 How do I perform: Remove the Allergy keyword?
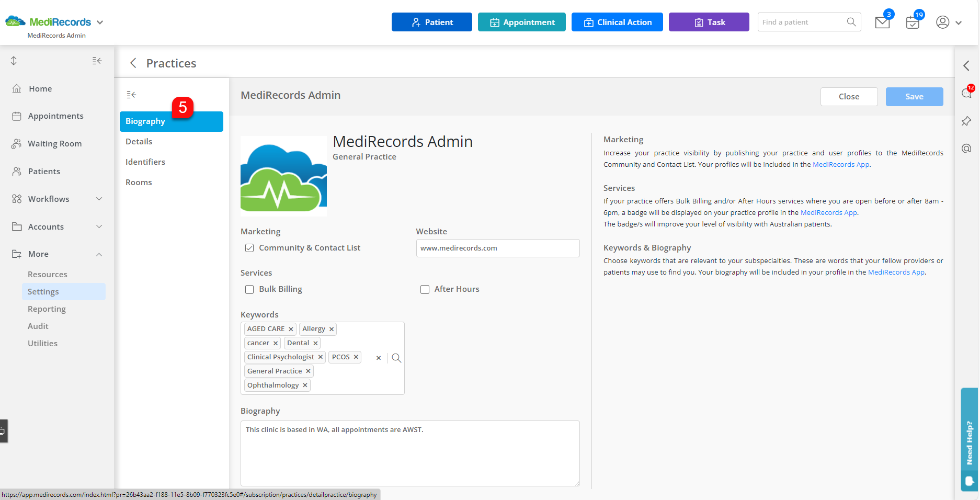pyautogui.click(x=332, y=329)
